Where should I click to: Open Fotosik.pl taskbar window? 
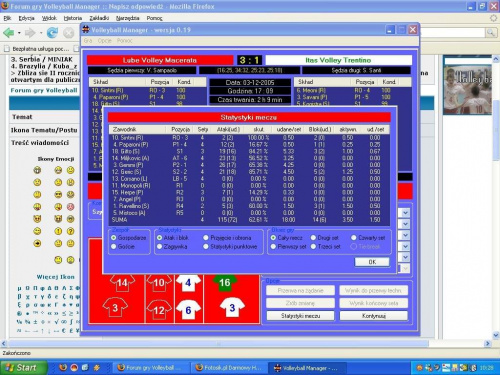click(x=229, y=368)
